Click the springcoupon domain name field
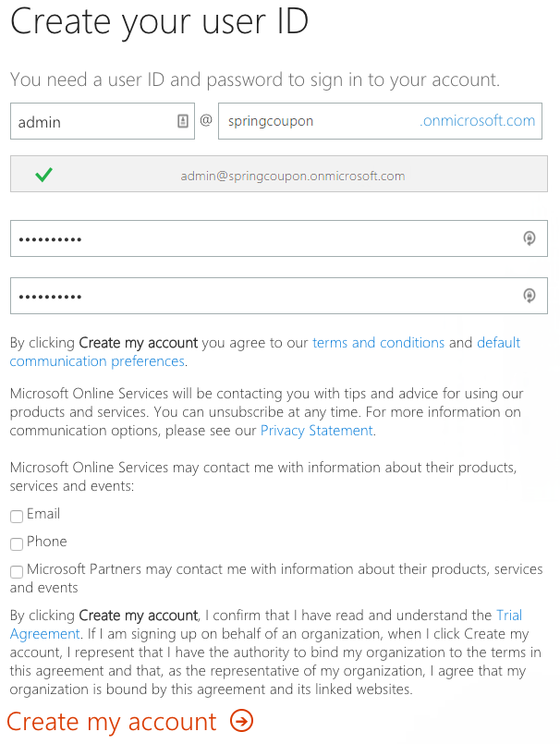 pyautogui.click(x=380, y=121)
